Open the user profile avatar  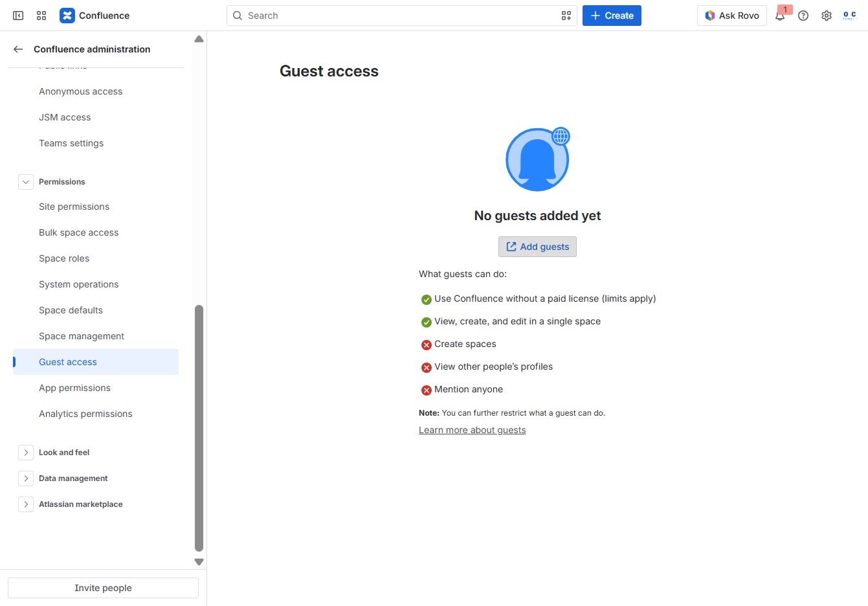tap(850, 16)
